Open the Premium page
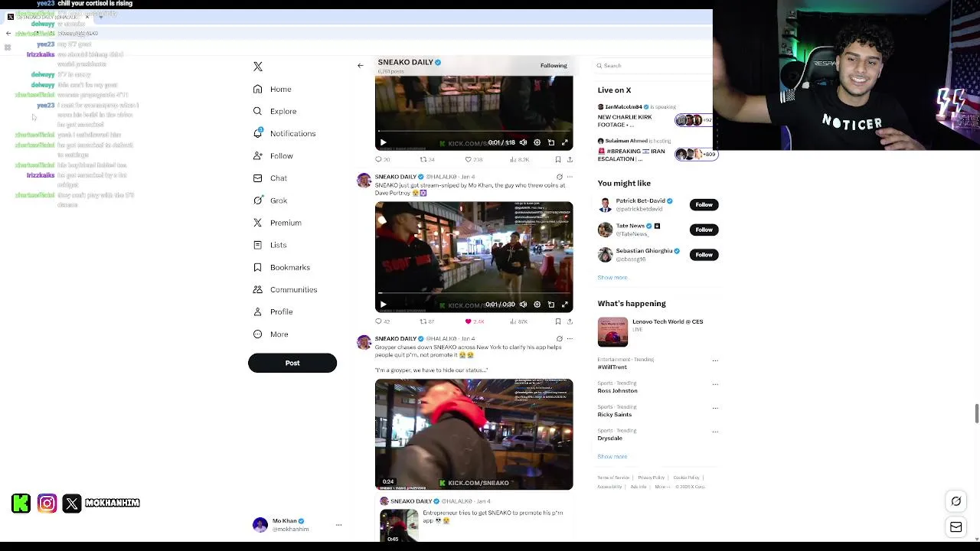 coord(277,223)
